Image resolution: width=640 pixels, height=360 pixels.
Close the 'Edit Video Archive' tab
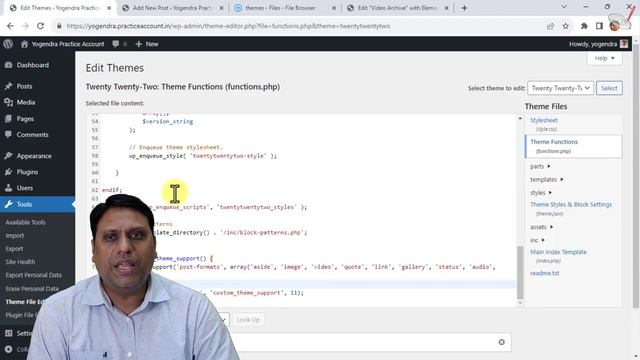pos(446,8)
